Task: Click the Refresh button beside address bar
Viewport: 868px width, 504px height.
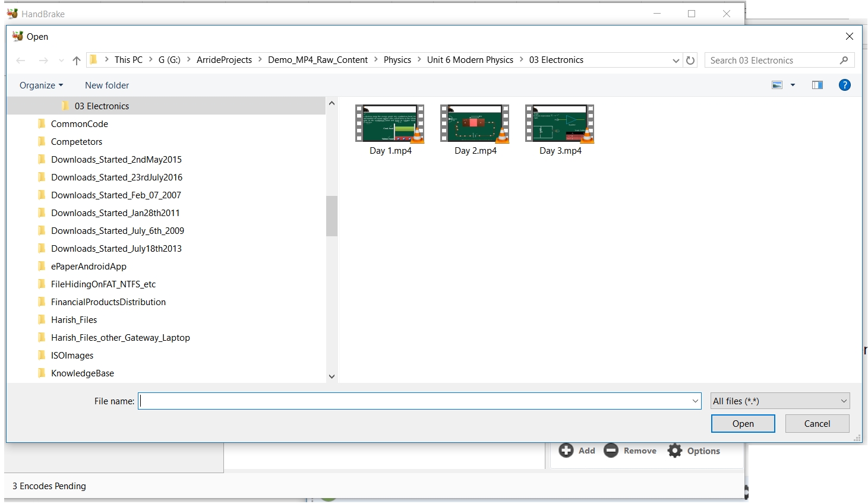Action: tap(690, 61)
